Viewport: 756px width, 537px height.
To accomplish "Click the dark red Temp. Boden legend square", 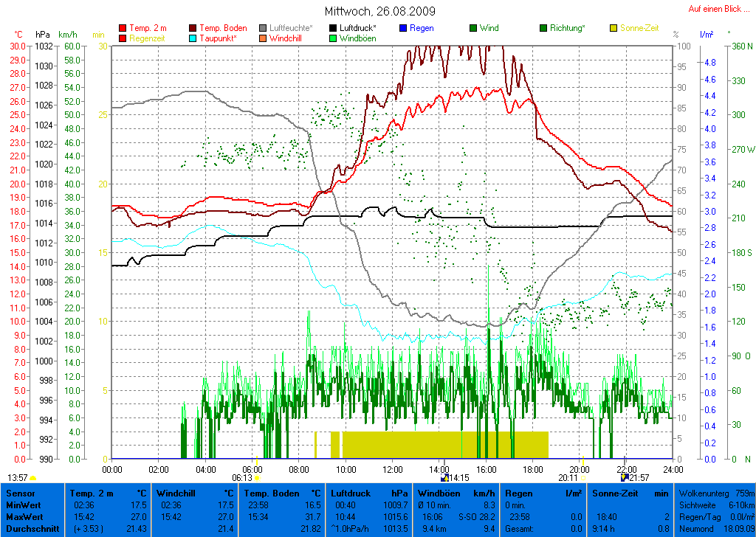I will point(193,28).
